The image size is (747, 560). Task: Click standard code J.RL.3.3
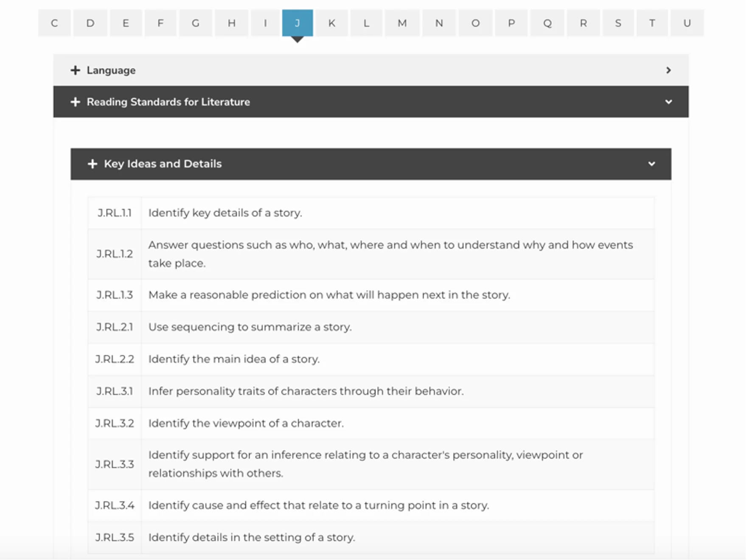pos(115,465)
